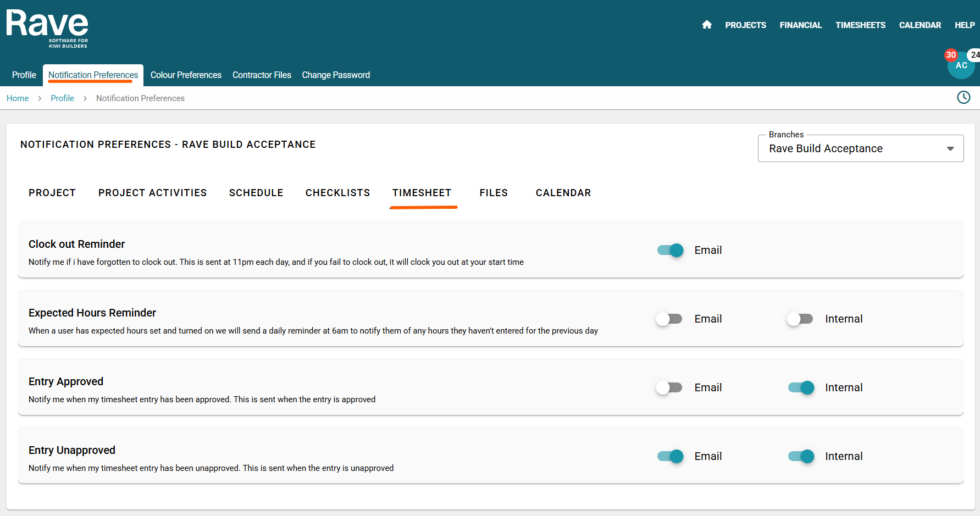The height and width of the screenshot is (516, 980).
Task: Open the Branches dropdown
Action: coord(861,148)
